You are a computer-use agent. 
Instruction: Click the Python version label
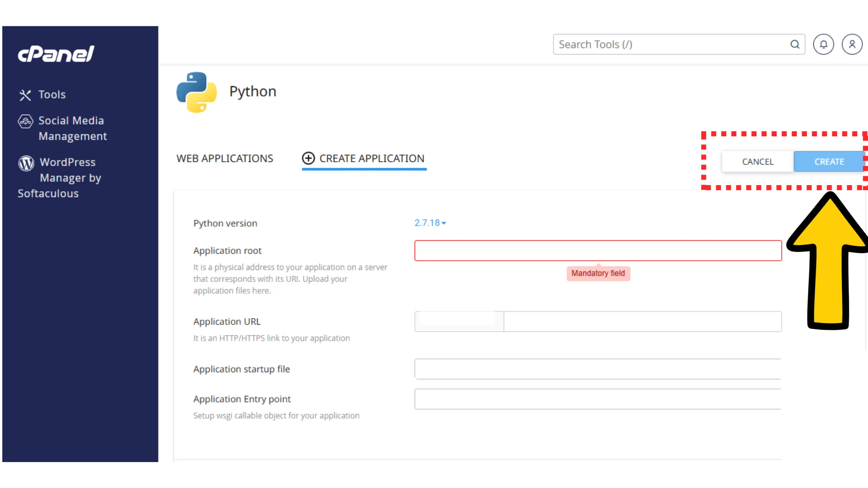click(225, 223)
